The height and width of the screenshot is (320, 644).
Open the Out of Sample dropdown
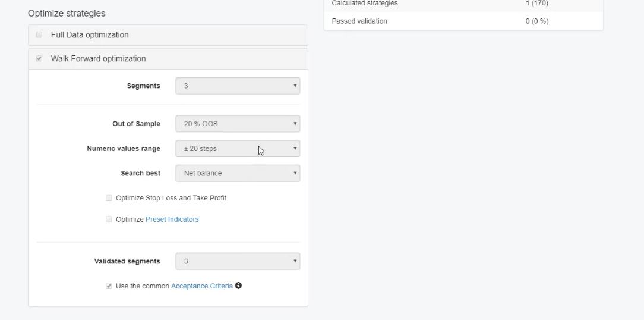point(238,124)
